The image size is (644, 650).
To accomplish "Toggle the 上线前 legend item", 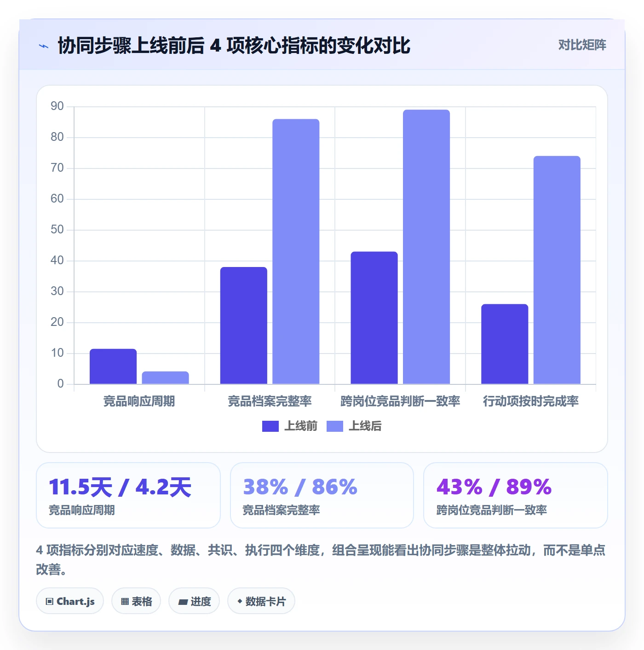I will (290, 426).
